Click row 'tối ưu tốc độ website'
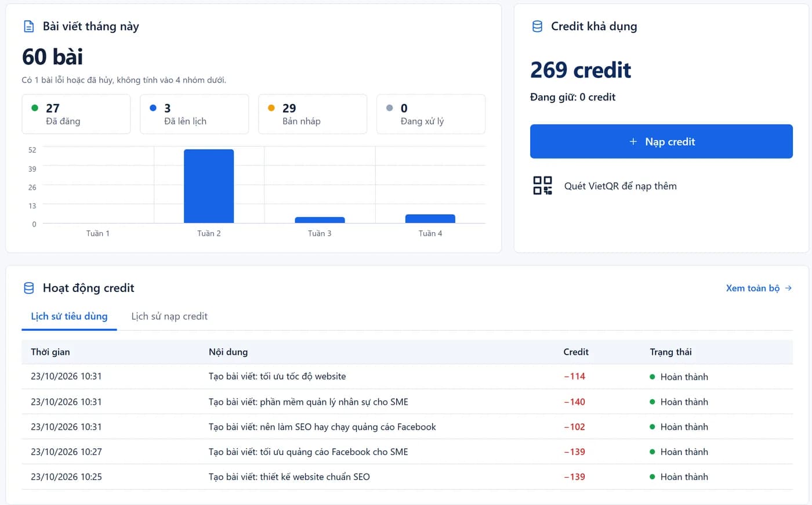The width and height of the screenshot is (812, 505). pos(407,377)
